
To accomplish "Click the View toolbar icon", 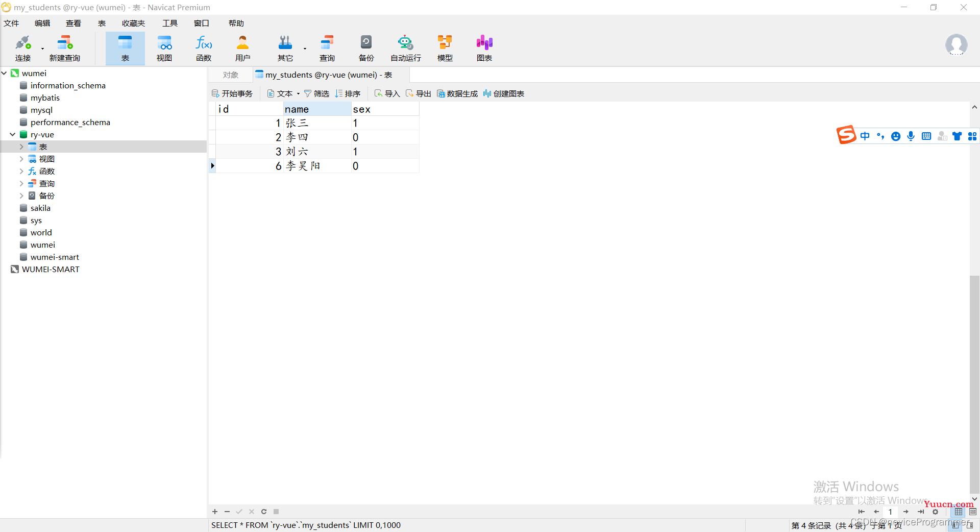I will [x=164, y=48].
